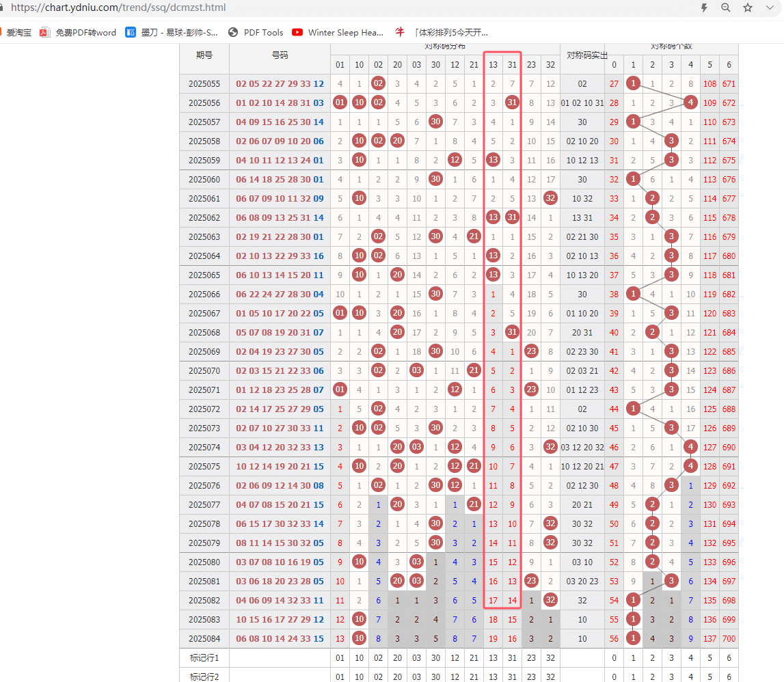Bookmark this page with the star icon

748,8
